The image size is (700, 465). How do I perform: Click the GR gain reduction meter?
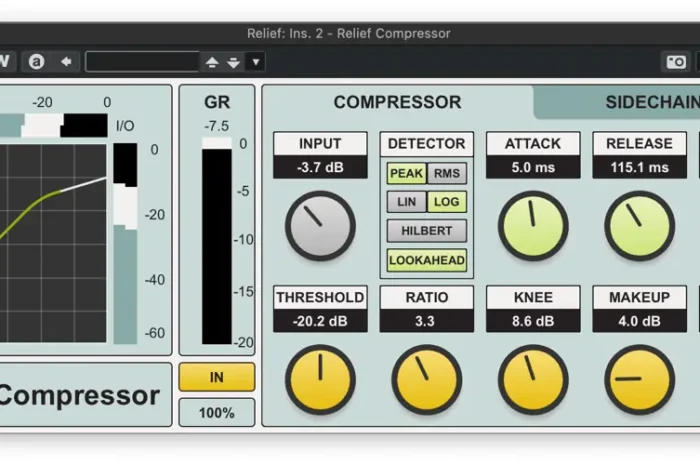pyautogui.click(x=217, y=241)
